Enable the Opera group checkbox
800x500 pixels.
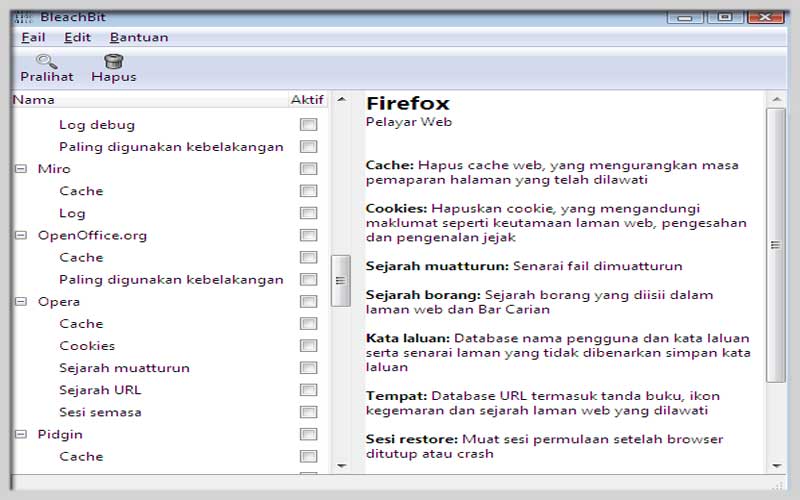[x=308, y=302]
